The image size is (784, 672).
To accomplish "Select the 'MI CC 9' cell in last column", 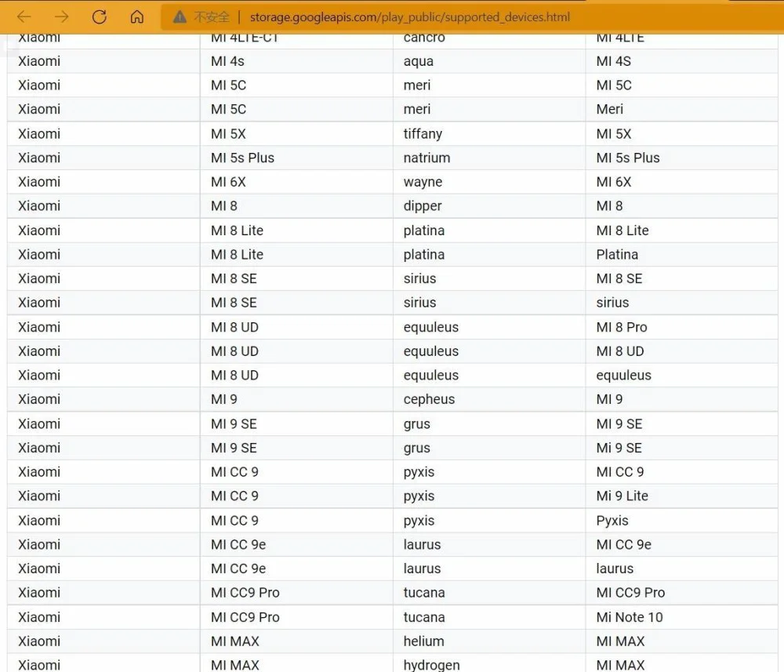I will pos(681,471).
